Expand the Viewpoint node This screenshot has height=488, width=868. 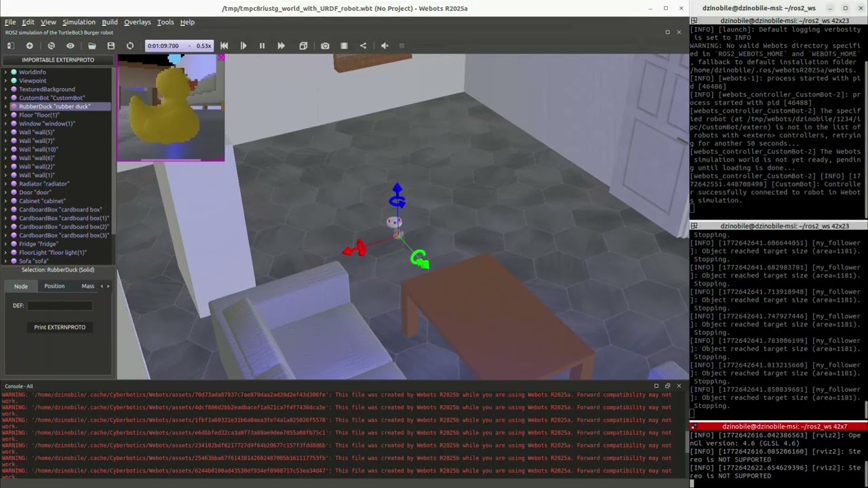[5, 81]
